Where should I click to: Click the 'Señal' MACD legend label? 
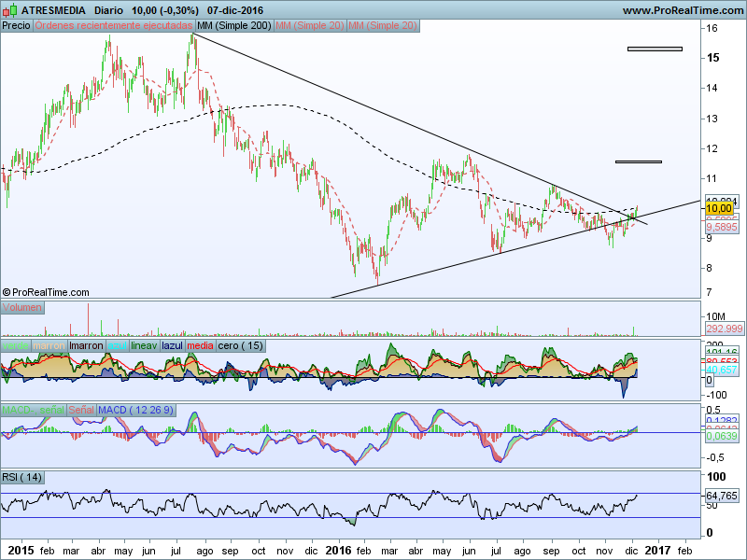pos(80,411)
